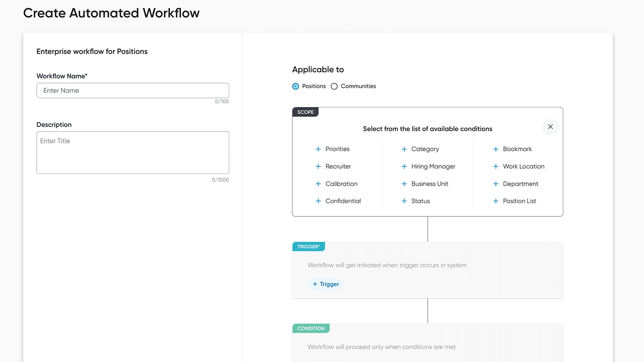Click the plus icon beside Hiring Manager
The image size is (644, 362).
pos(405,166)
